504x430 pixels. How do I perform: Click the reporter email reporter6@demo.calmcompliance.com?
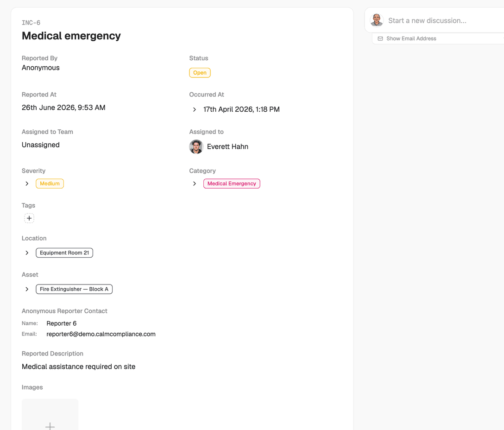click(101, 334)
